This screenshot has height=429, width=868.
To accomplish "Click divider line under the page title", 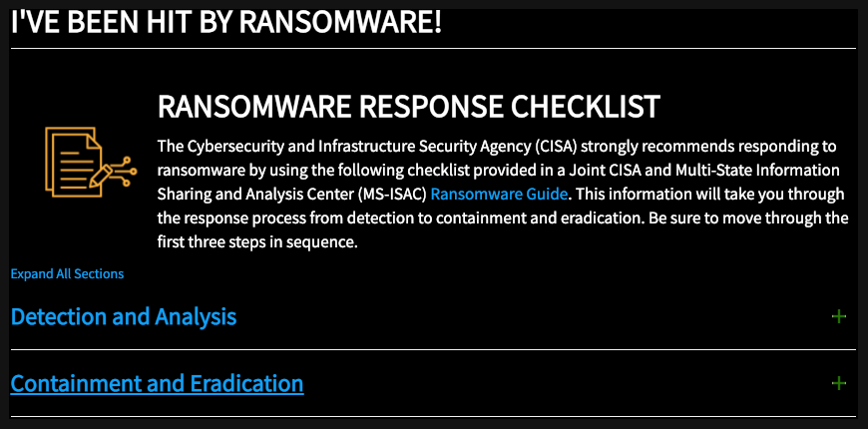I will (x=433, y=49).
